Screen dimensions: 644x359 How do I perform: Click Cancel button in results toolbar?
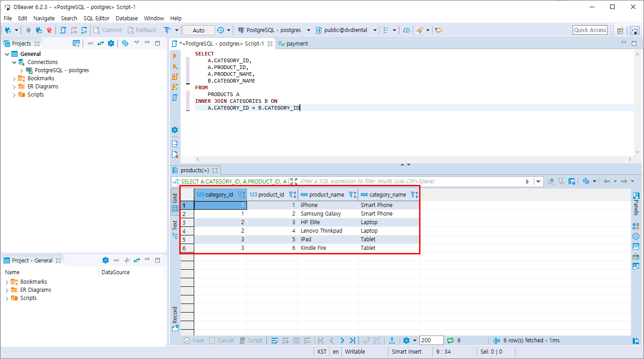[222, 341]
